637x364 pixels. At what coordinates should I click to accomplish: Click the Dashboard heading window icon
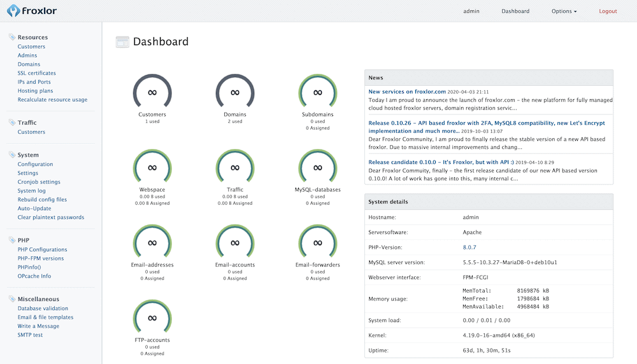coord(122,42)
